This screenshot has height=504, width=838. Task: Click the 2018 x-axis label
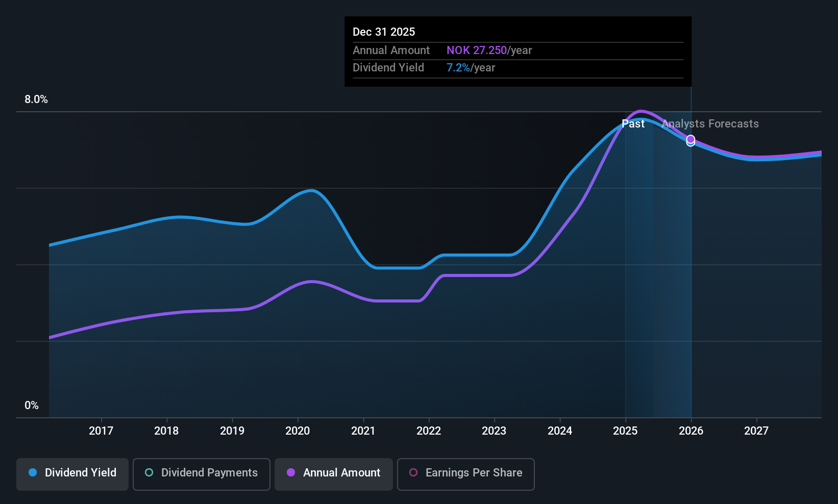(x=166, y=431)
